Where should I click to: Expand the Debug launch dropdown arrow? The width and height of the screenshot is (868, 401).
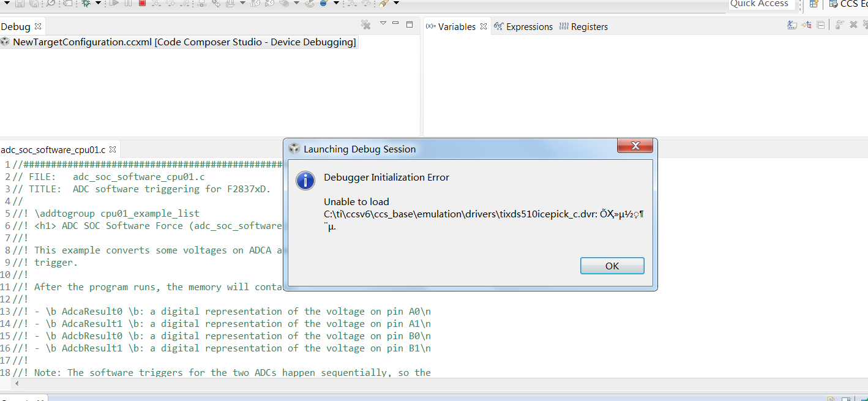pyautogui.click(x=98, y=4)
